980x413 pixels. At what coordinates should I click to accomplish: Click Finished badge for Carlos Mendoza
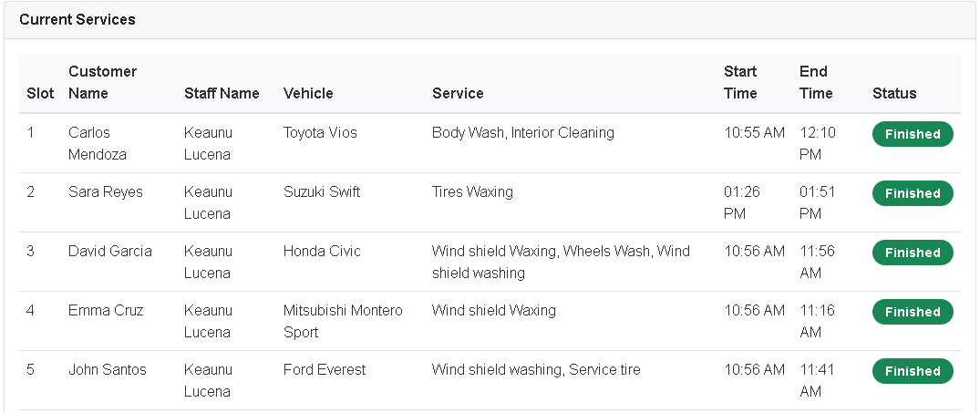point(913,134)
